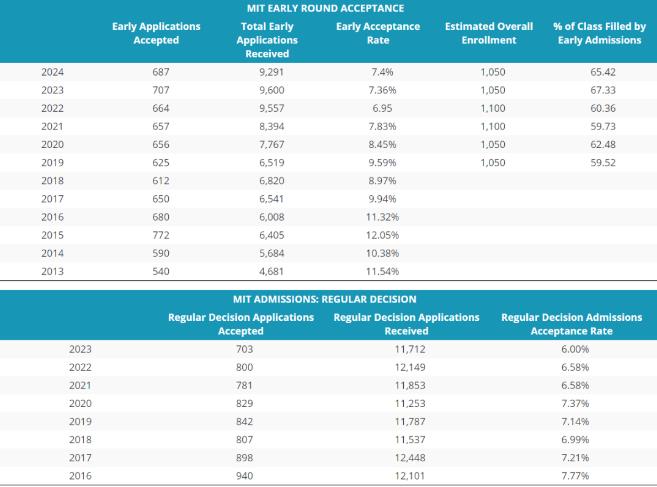Select the 898 regular decision accepted cell
The image size is (657, 487).
[x=244, y=458]
